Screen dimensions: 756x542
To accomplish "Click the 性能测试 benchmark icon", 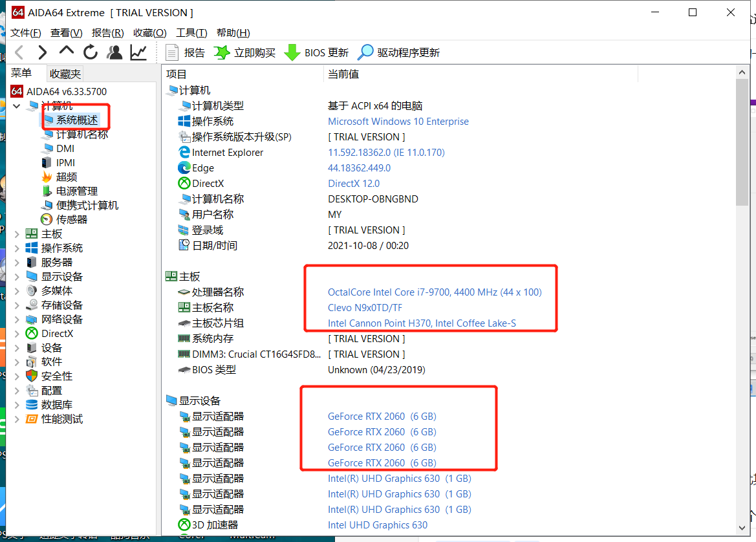I will [x=32, y=419].
